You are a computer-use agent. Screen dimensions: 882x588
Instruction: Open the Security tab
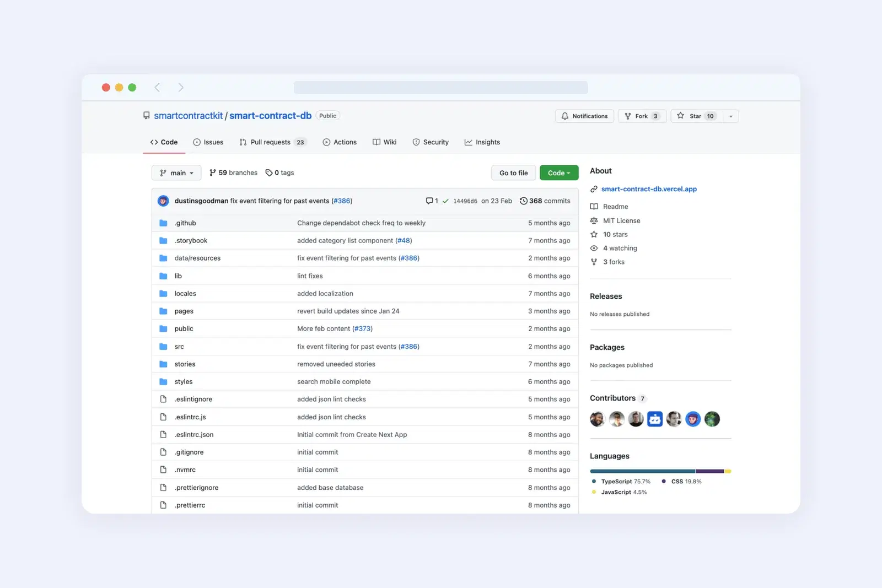(431, 142)
